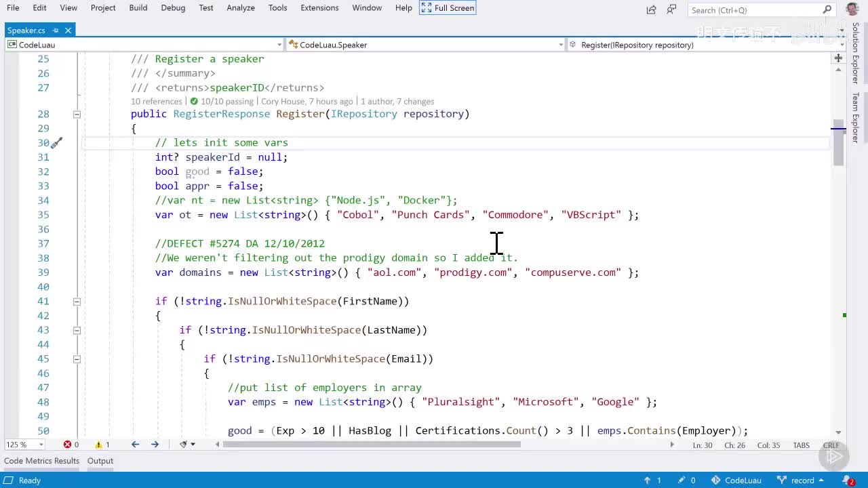Viewport: 868px width, 488px height.
Task: Navigate backward with the left arrow
Action: pyautogui.click(x=135, y=445)
